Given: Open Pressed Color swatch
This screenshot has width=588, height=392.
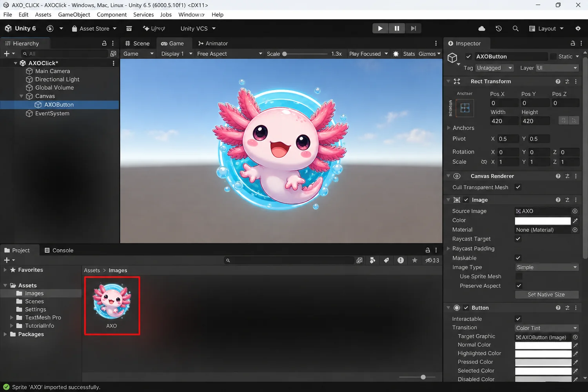Looking at the screenshot, I should pyautogui.click(x=543, y=362).
